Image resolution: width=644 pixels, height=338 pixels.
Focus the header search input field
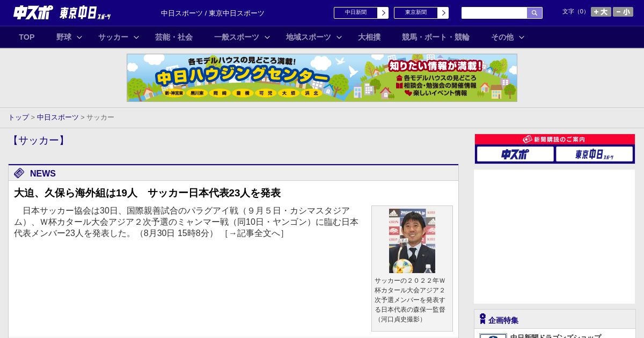pos(494,13)
